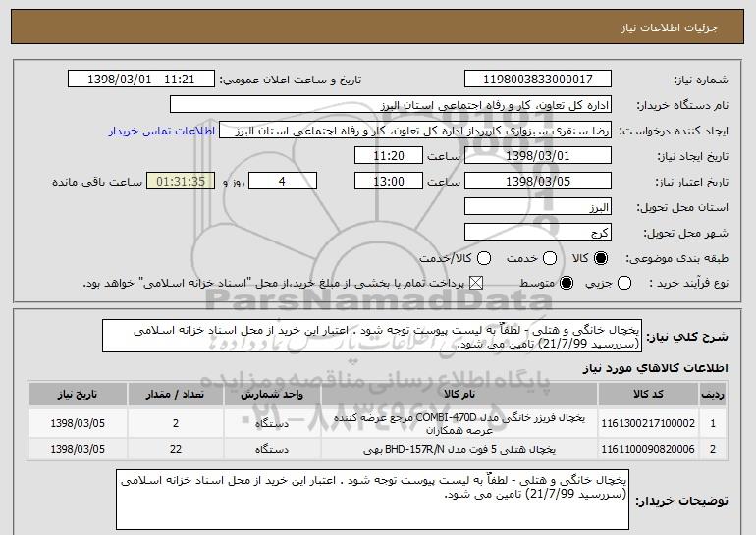Open the اطلاعات تماس خریدار link

tap(162, 131)
